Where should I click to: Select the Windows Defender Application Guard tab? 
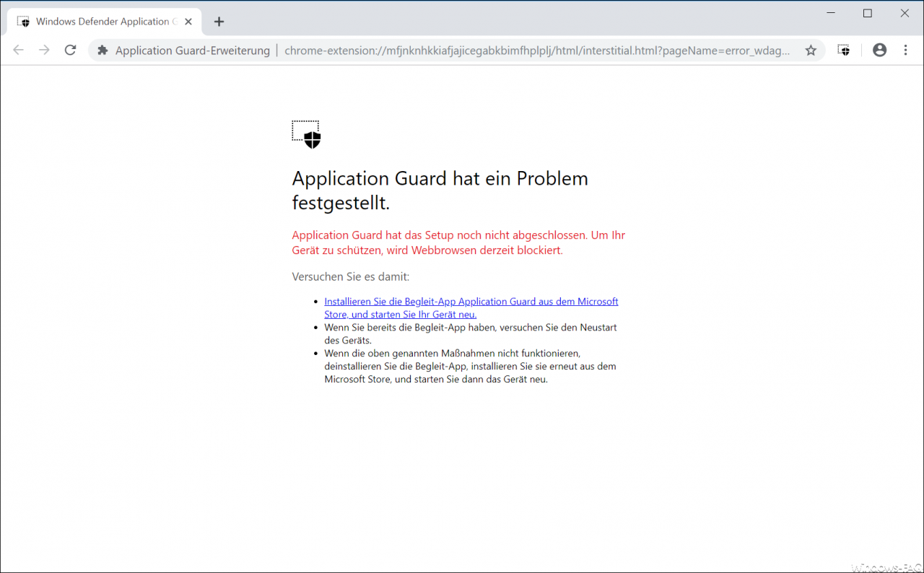click(x=105, y=22)
